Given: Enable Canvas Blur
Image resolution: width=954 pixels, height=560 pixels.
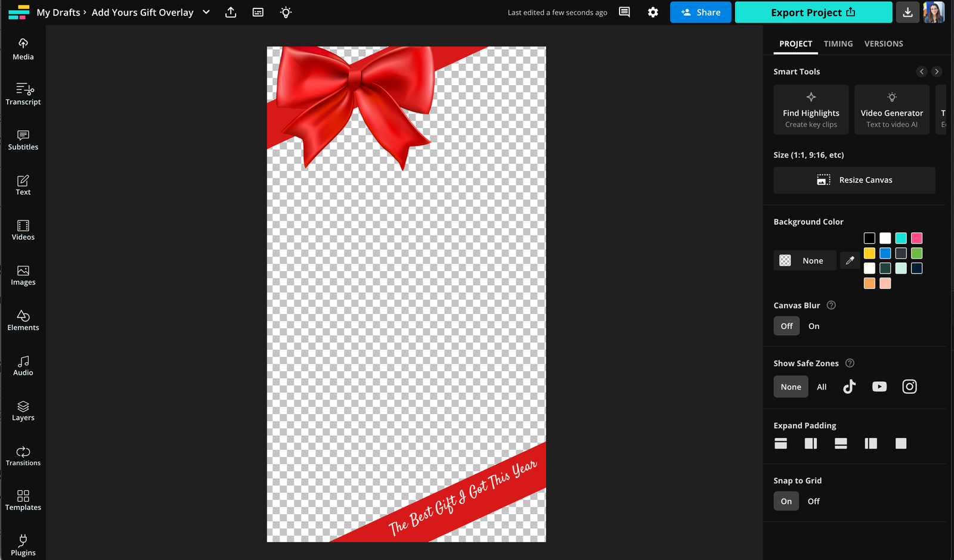Looking at the screenshot, I should tap(813, 326).
